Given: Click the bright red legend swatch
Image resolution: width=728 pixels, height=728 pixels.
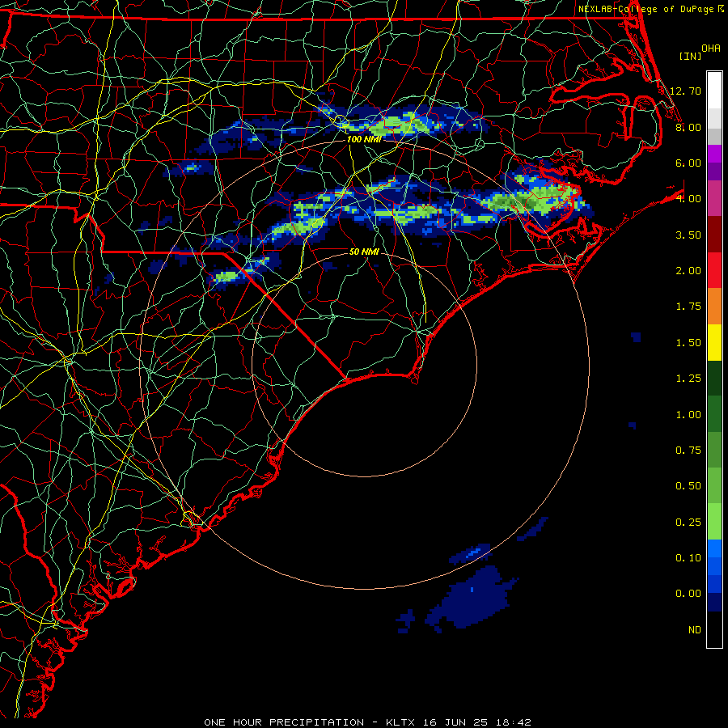Looking at the screenshot, I should pos(714,270).
